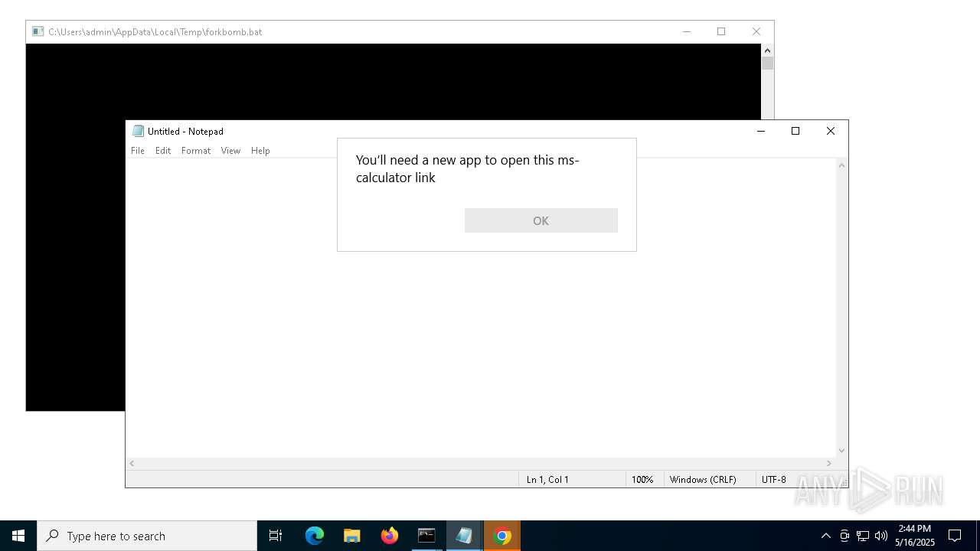Launch Microsoft Edge from the taskbar
The width and height of the screenshot is (980, 551).
315,536
